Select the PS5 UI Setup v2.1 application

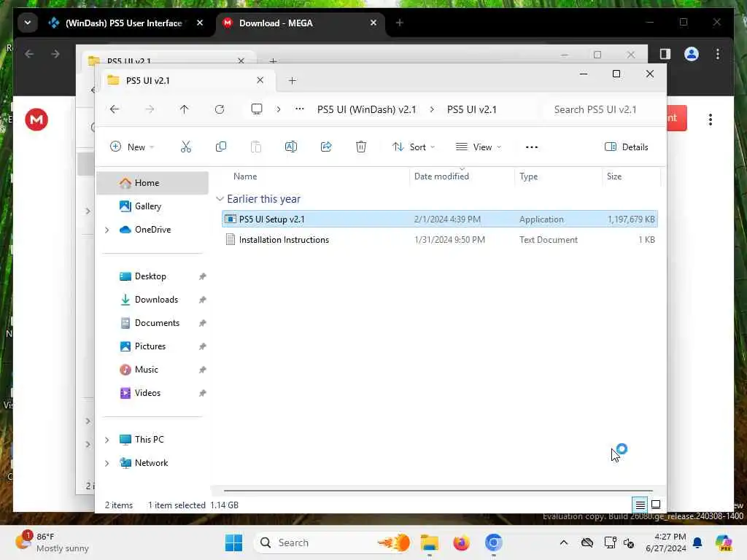440,219
